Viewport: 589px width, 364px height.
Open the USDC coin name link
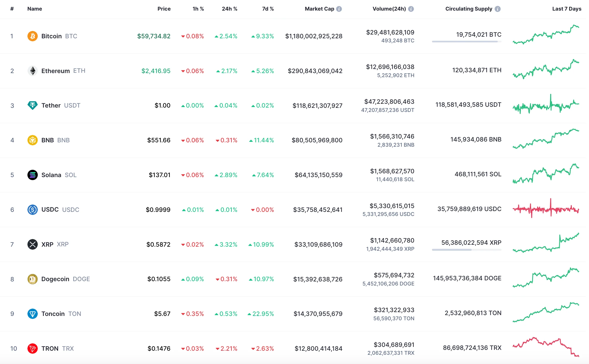(50, 210)
